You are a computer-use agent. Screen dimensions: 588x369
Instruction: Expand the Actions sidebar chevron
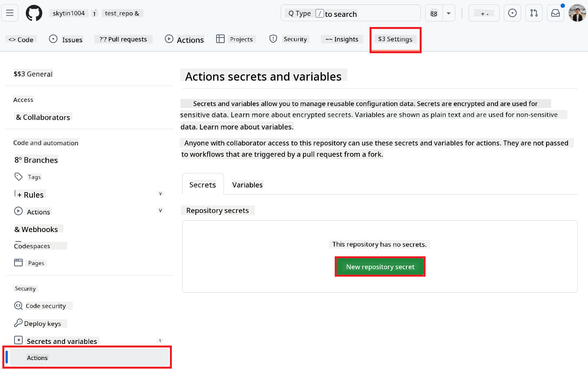[x=161, y=210]
